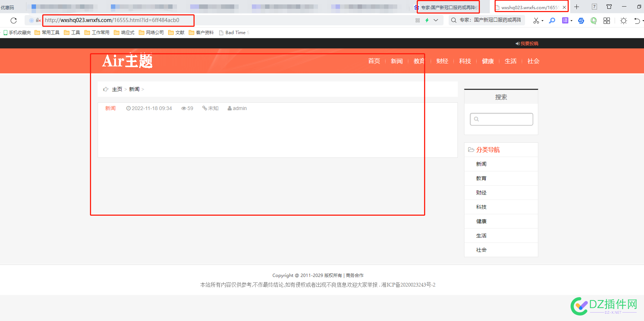Open the Bad Time bookmark
The width and height of the screenshot is (644, 321).
coord(234,33)
